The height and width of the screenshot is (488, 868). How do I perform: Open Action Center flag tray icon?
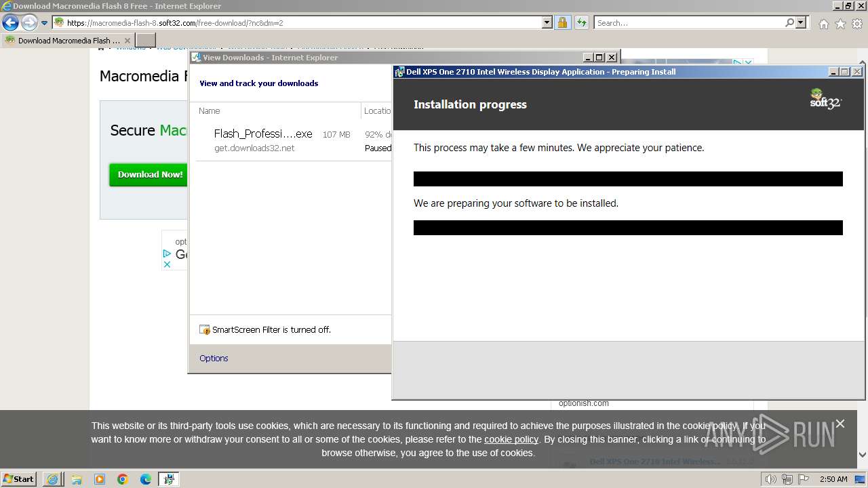click(804, 479)
